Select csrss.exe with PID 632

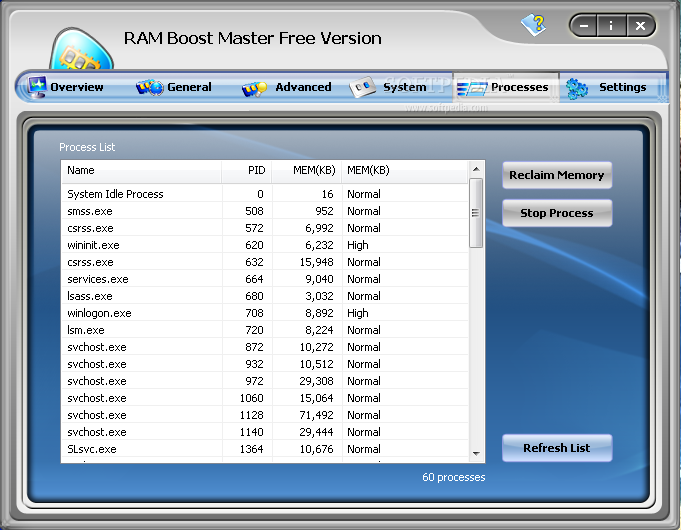265,262
